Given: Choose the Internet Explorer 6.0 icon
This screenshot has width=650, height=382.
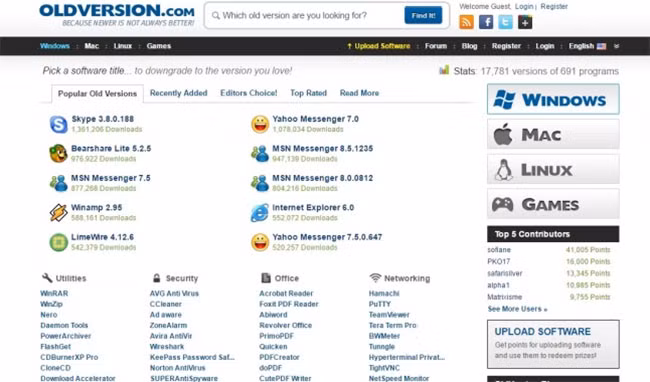Looking at the screenshot, I should (260, 213).
